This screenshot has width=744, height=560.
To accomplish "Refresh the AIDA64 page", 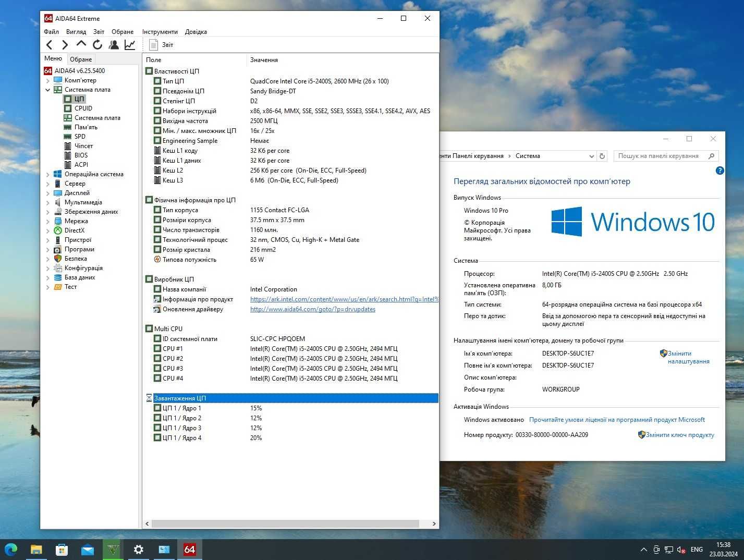I will 97,45.
